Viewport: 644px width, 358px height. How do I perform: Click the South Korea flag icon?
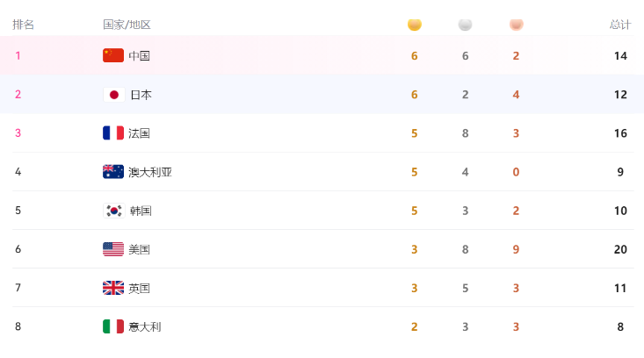(x=113, y=211)
